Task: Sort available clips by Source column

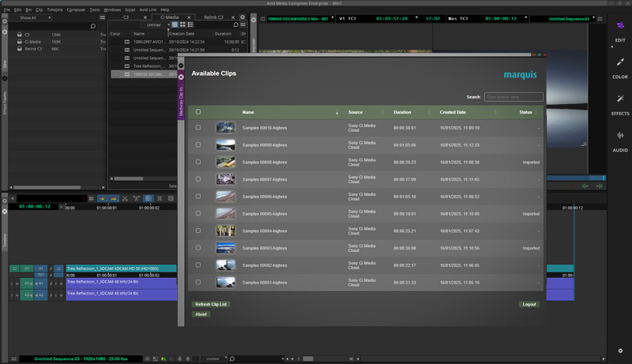Action: coord(355,112)
